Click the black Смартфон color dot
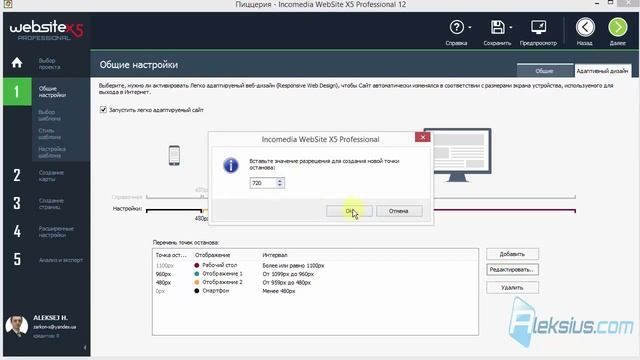Screen dimensions: 640x360 (x=197, y=291)
